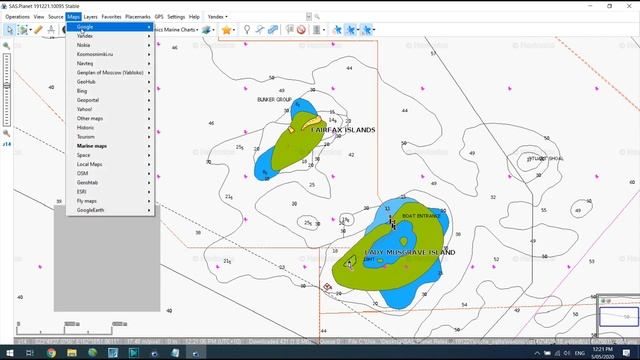640x360 pixels.
Task: Open the Navteq submenu
Action: pyautogui.click(x=110, y=63)
